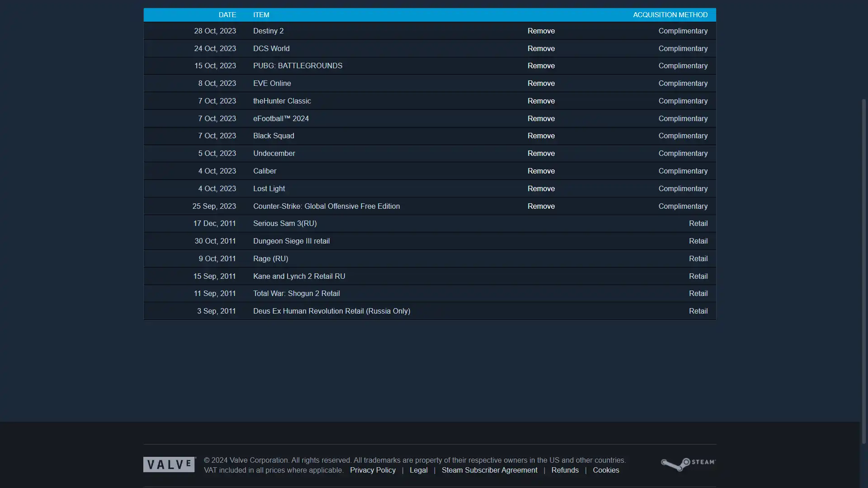Click the 5 Oct, 2023 date cell
Screen dimensions: 868x488
coord(217,153)
